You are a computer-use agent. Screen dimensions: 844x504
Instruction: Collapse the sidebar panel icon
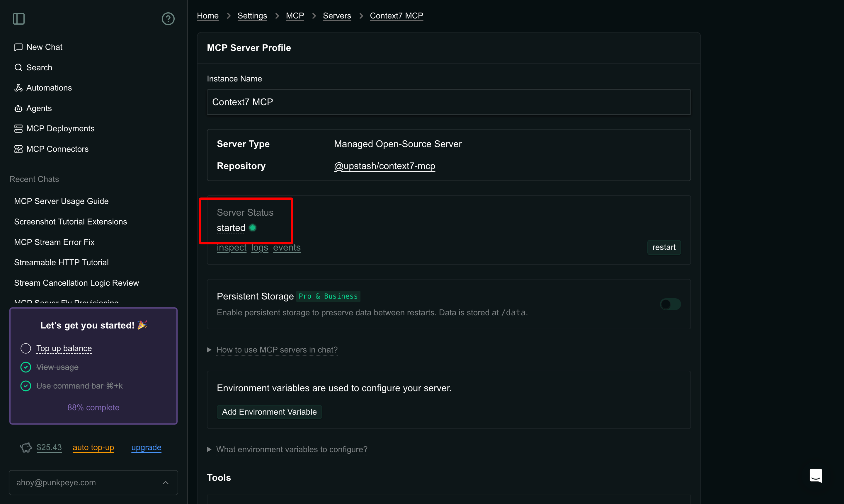(x=19, y=19)
